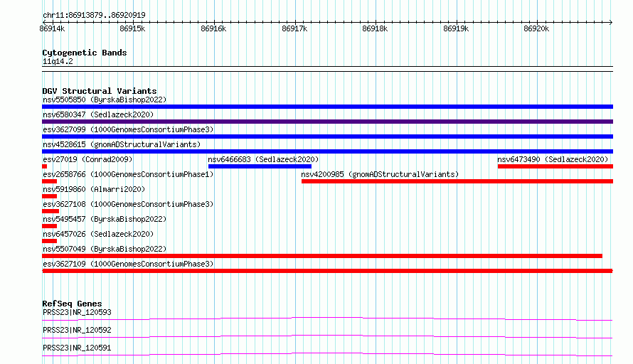Image resolution: width=633 pixels, height=364 pixels.
Task: Click the chr11:86913879..86920919 region label
Action: coord(94,15)
